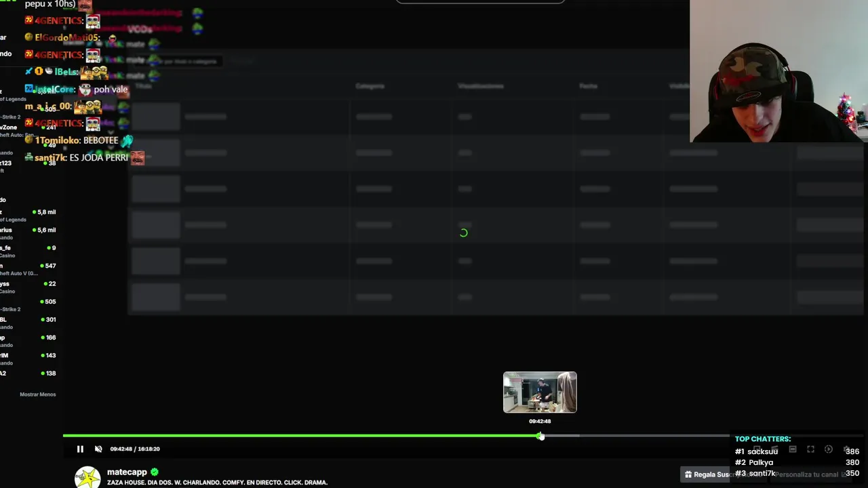The height and width of the screenshot is (488, 868).
Task: Open sidebar channel with 138 viewers
Action: 28,373
